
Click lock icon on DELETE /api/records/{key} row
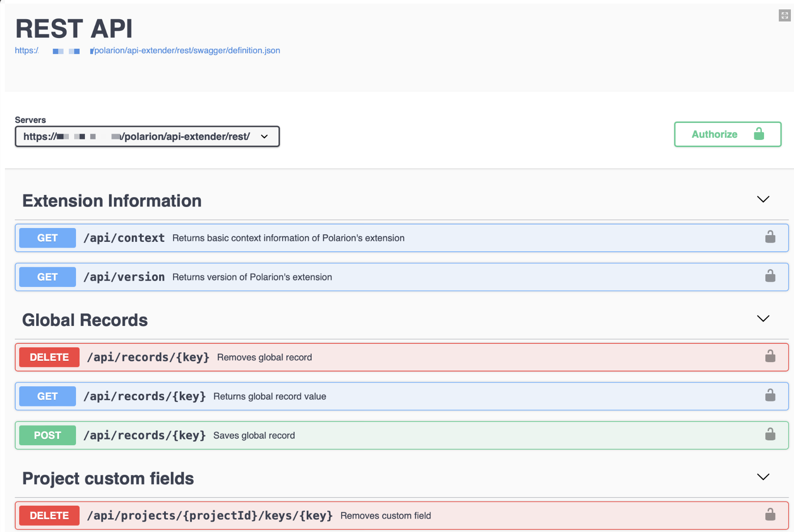pos(770,356)
